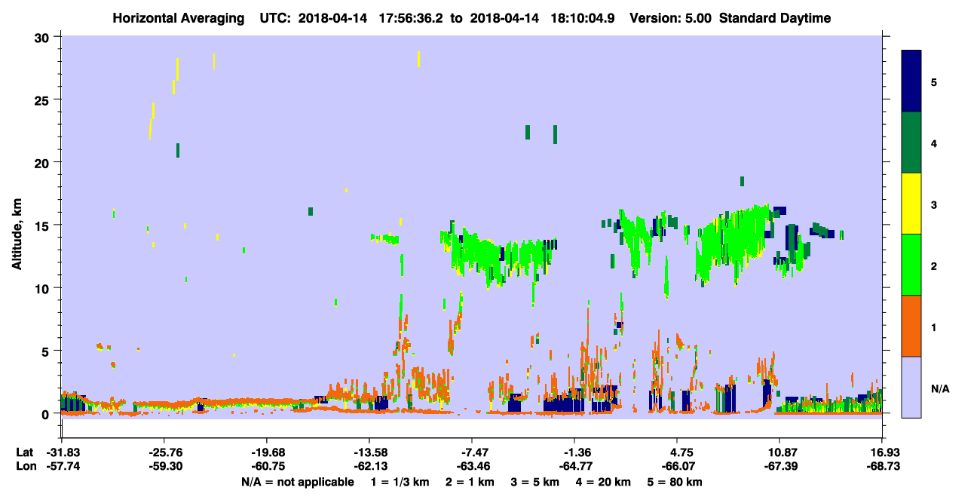
Task: Click colorbar label '1'
Action: pos(934,326)
